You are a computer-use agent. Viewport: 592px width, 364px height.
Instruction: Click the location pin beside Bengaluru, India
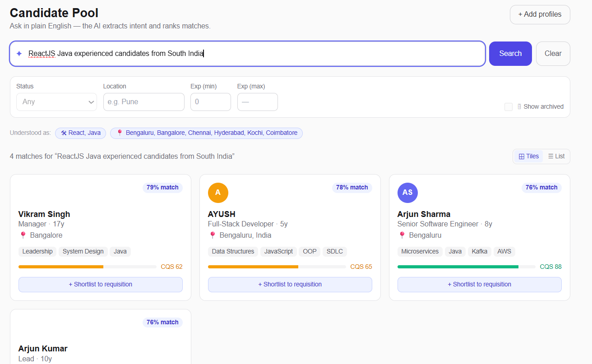pos(213,235)
